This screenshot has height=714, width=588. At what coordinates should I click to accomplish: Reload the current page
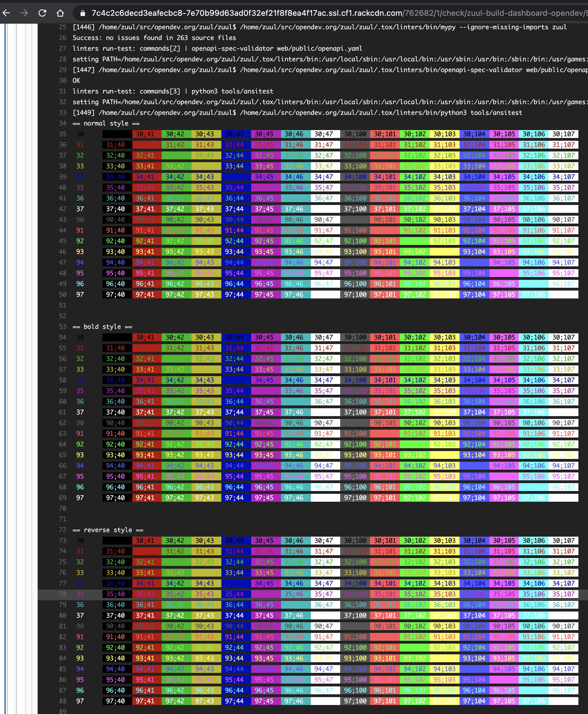tap(42, 13)
